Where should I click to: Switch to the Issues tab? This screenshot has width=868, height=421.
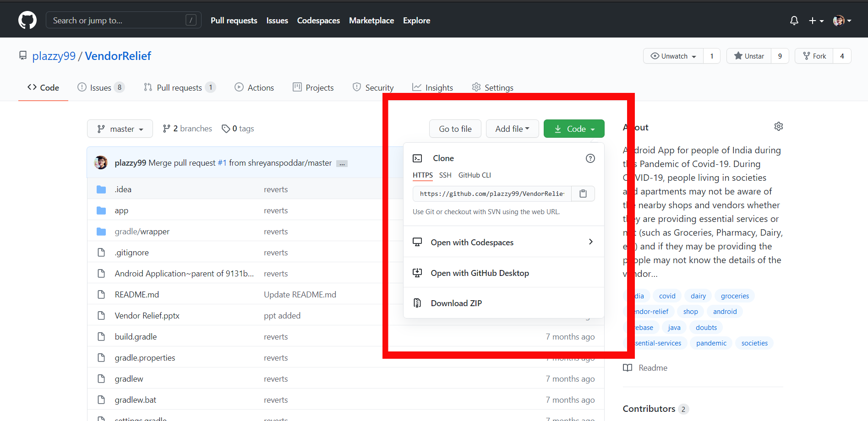click(101, 87)
